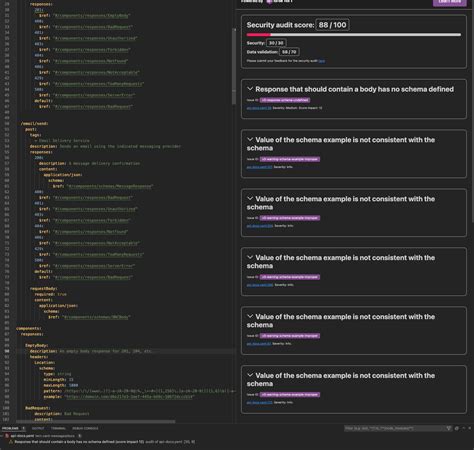
Task: Click the filter funnel icon in Problems panel
Action: tap(449, 428)
